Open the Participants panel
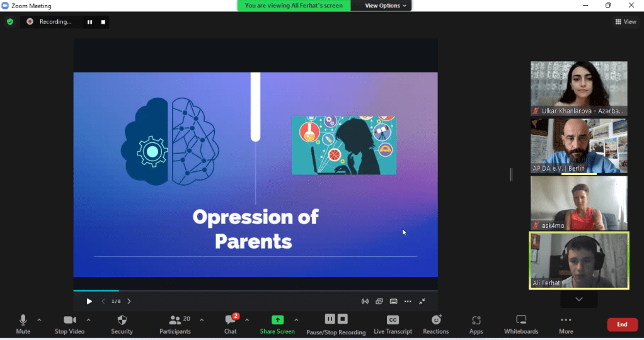Image resolution: width=644 pixels, height=340 pixels. click(x=175, y=324)
